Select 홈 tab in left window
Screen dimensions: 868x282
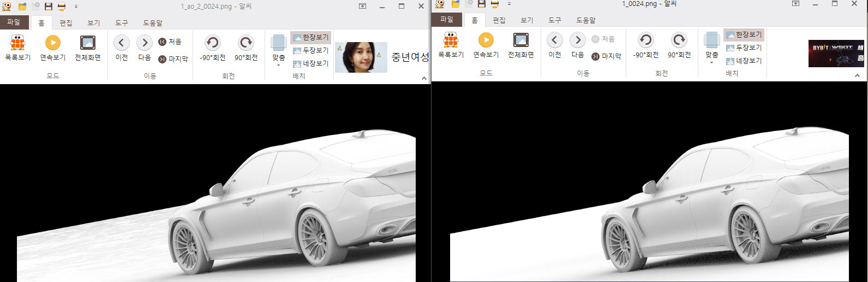point(41,23)
